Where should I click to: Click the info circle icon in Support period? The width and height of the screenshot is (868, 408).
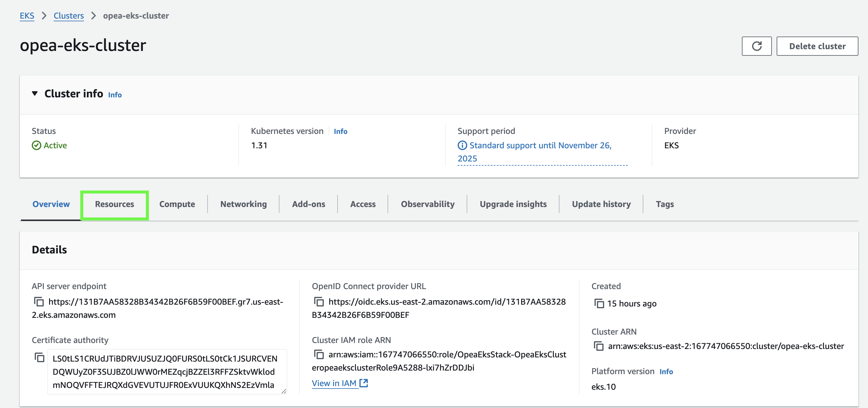click(x=462, y=145)
